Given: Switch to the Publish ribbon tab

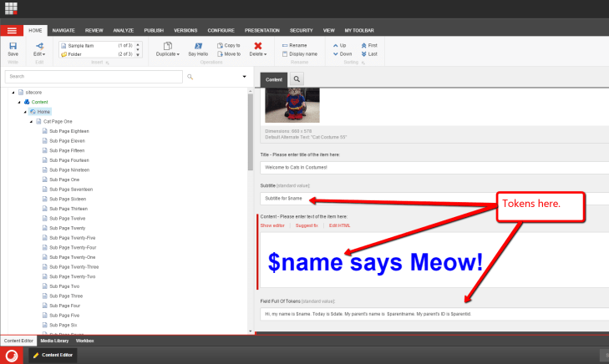Looking at the screenshot, I should click(154, 30).
